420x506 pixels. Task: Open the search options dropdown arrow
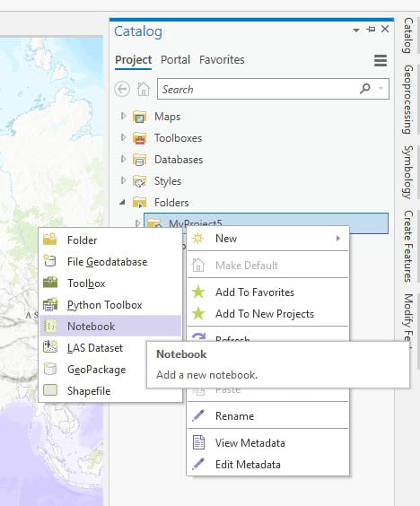coord(381,88)
